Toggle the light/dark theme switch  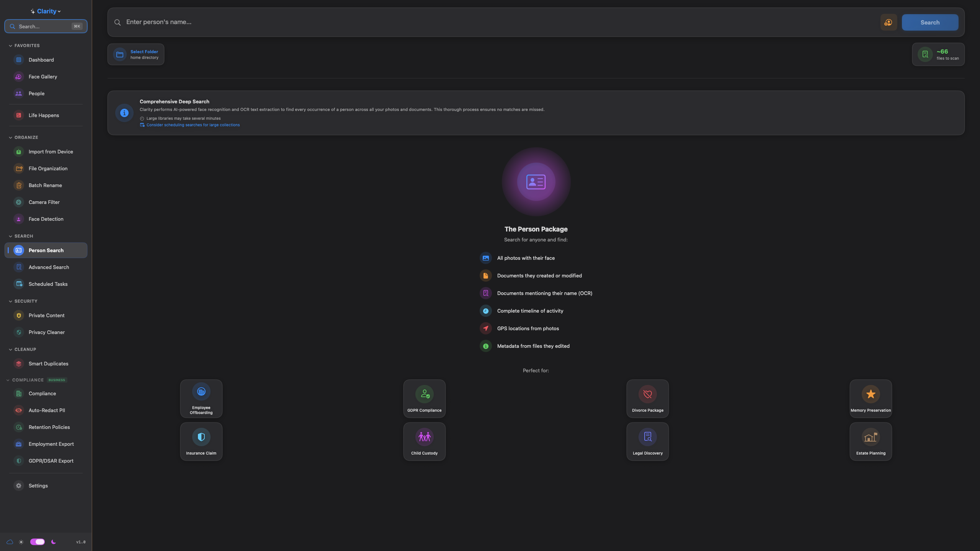coord(38,542)
